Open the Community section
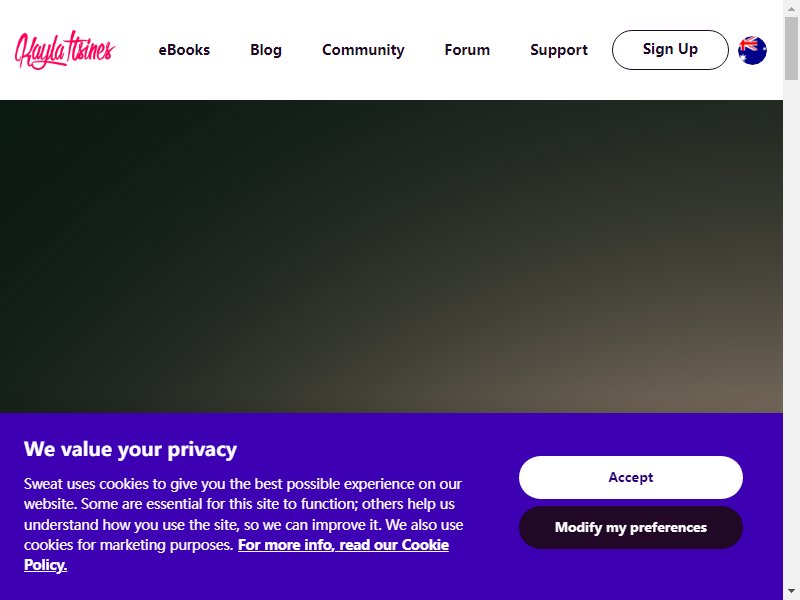 [x=363, y=50]
